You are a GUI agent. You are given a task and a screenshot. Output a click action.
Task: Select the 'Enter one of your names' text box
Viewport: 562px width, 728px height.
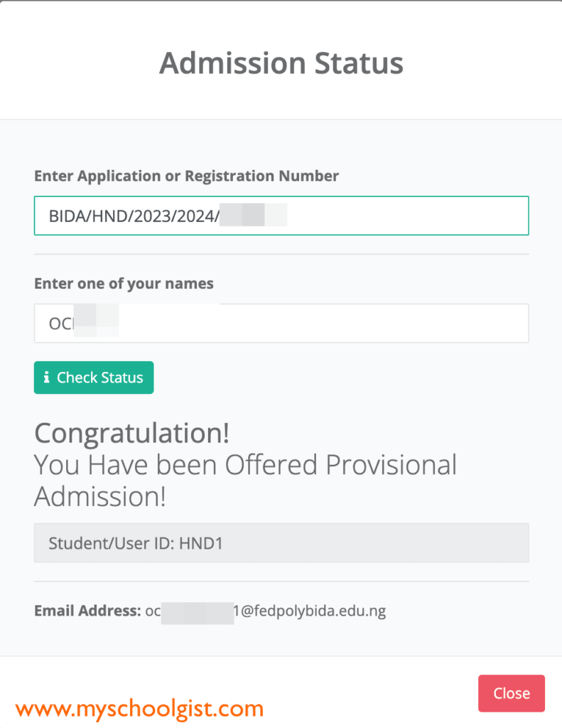tap(281, 323)
